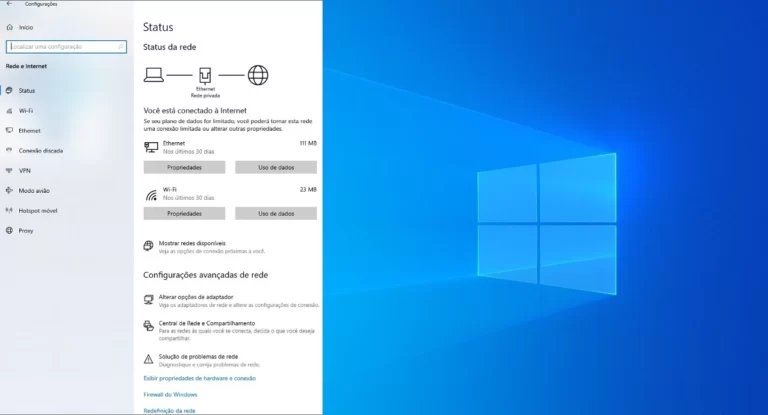
Task: Click the Ethernet 111 MB usage value
Action: [x=308, y=143]
